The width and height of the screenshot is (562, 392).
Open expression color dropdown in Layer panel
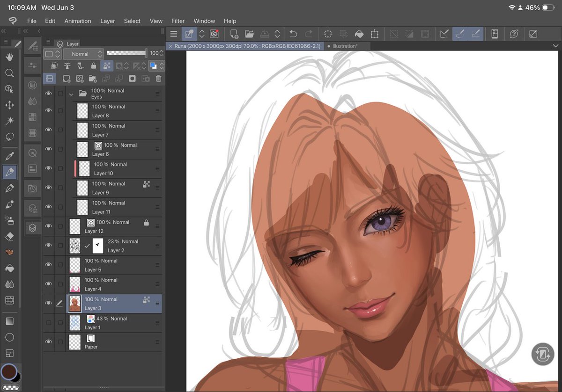pyautogui.click(x=156, y=66)
